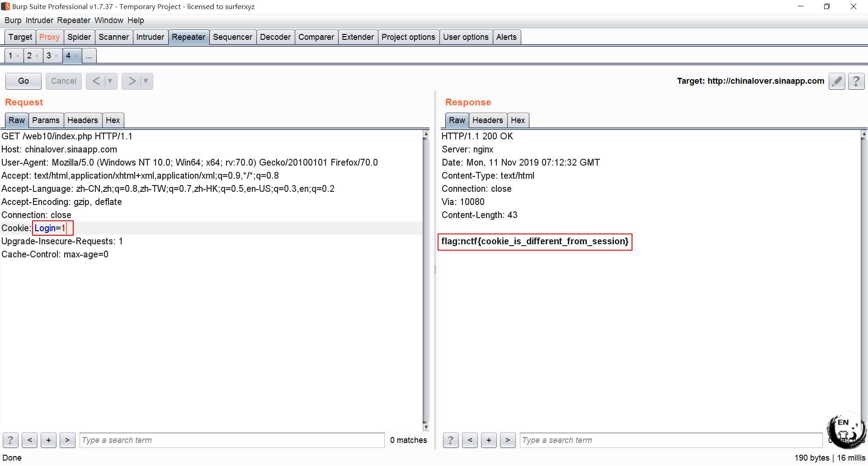Focus the response search term field

tap(671, 440)
